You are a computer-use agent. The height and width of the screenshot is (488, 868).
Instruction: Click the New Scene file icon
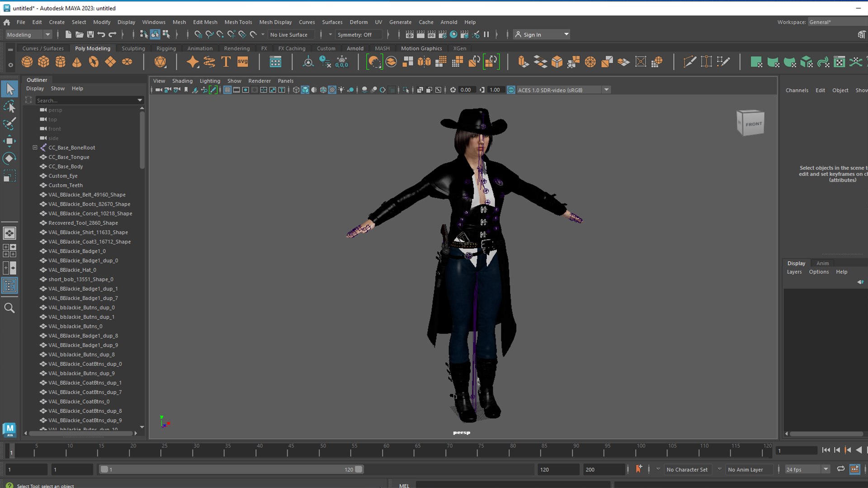click(x=68, y=34)
